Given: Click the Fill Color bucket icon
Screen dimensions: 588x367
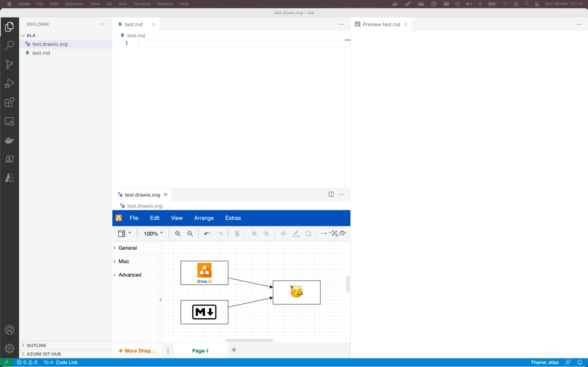Looking at the screenshot, I should click(x=284, y=234).
